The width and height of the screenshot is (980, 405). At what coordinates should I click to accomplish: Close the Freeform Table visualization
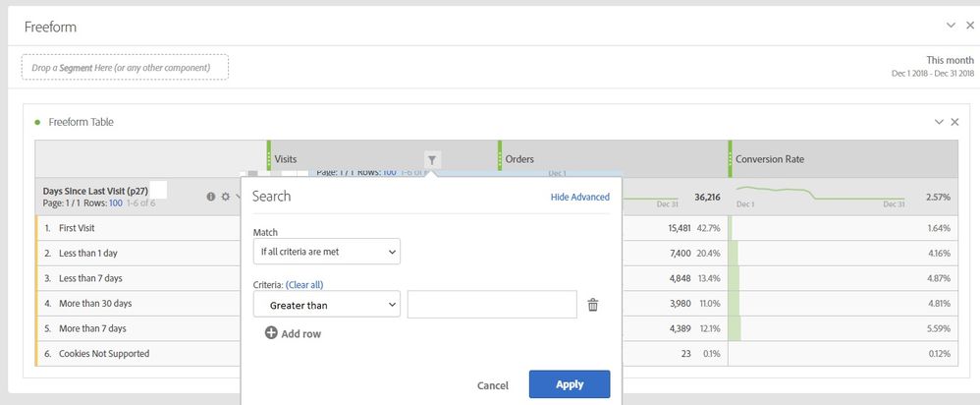953,122
